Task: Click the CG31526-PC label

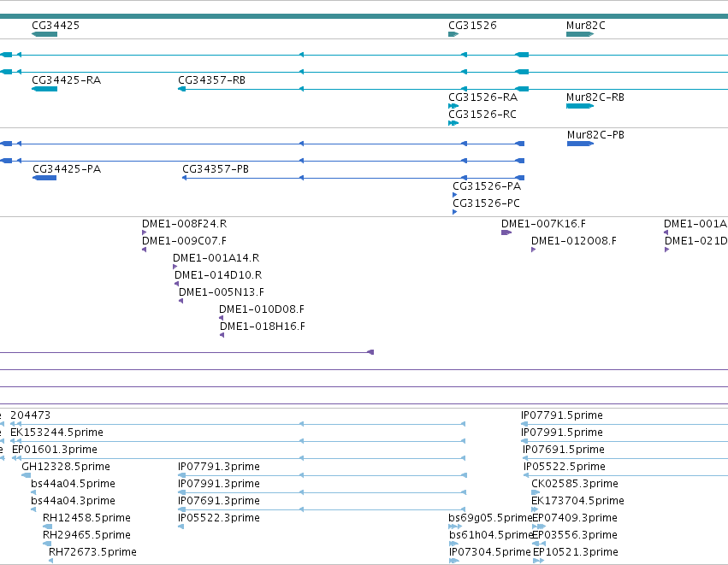Action: pyautogui.click(x=486, y=203)
